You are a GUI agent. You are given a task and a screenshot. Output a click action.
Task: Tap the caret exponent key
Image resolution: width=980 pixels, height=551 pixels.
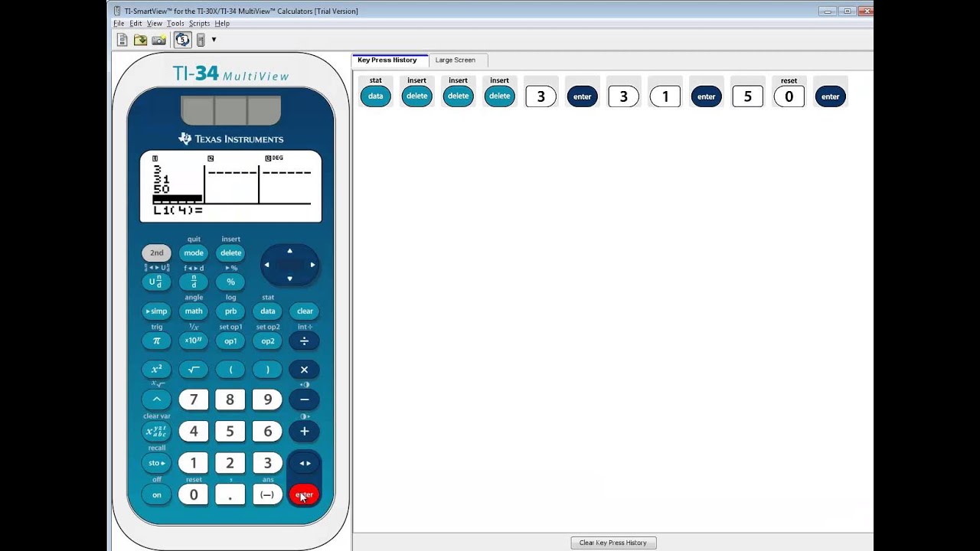[x=156, y=399]
